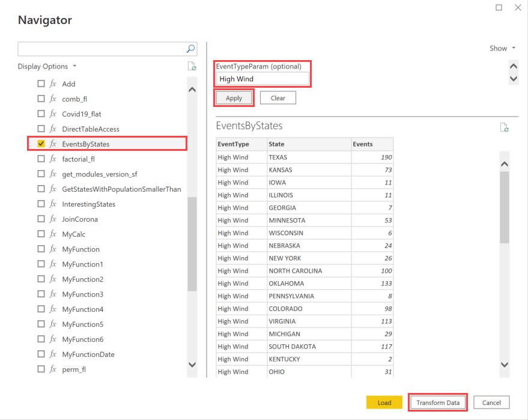Click the fx icon next to Covid19_flat
Viewport: 528px width, 420px height.
tap(53, 114)
